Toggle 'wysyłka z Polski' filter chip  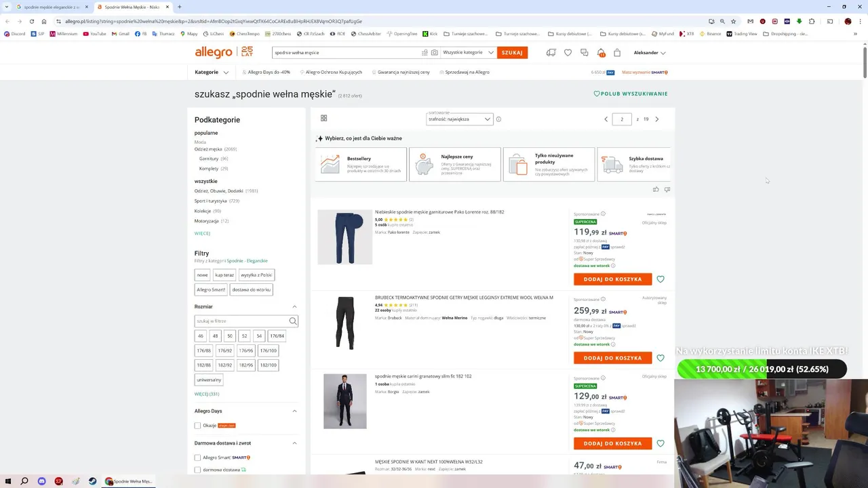(x=256, y=275)
